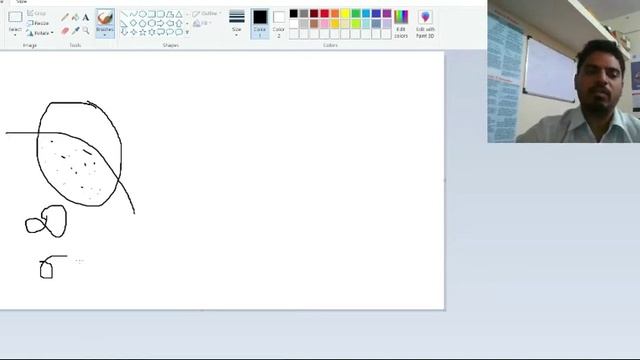Screen dimensions: 640x360
Task: Select the Pencil tool
Action: 64,17
